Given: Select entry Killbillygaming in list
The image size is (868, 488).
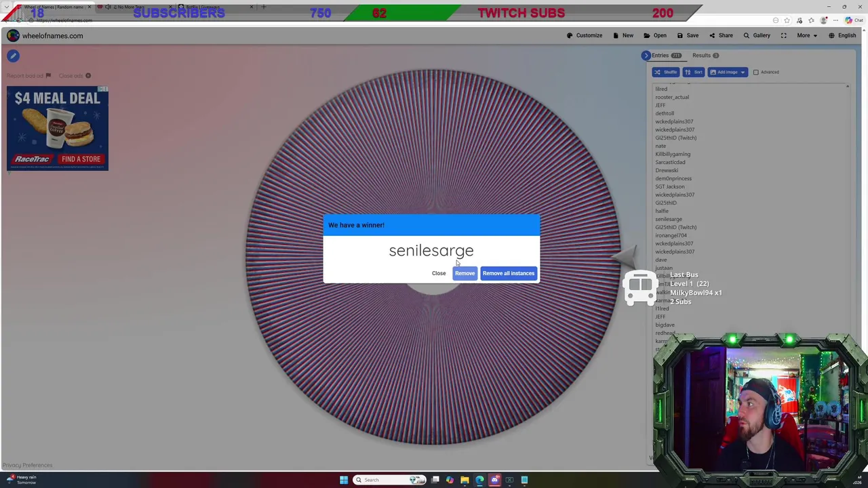Looking at the screenshot, I should [673, 154].
